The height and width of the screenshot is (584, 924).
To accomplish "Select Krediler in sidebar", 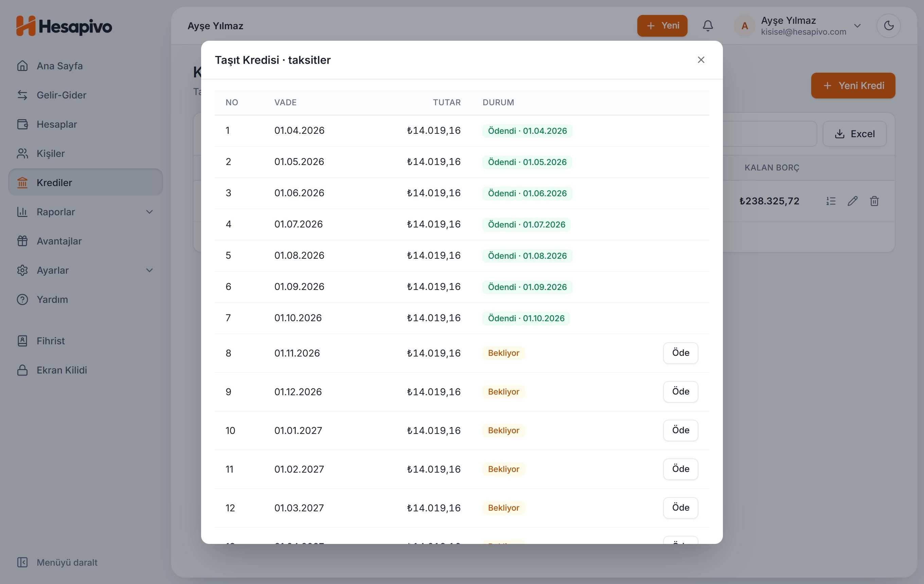I will click(x=86, y=183).
